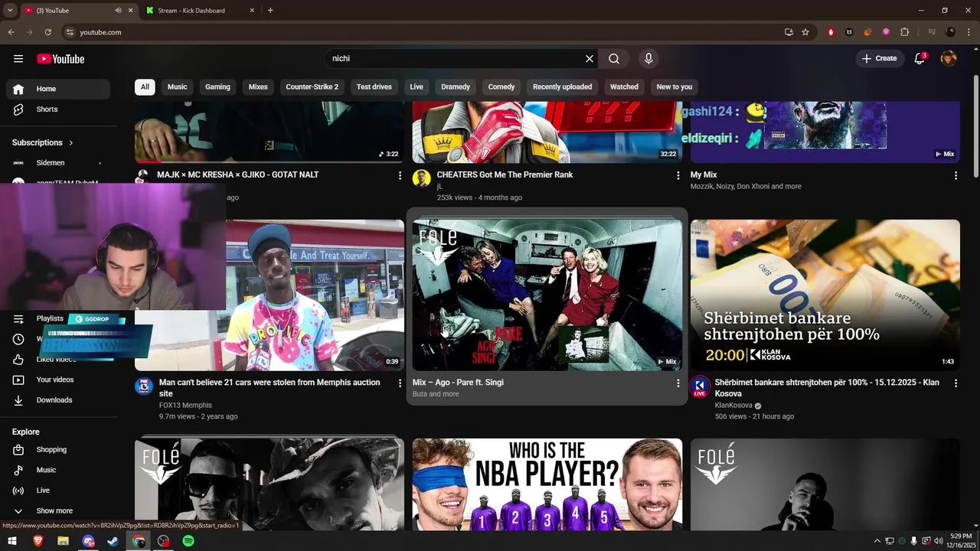The width and height of the screenshot is (980, 551).
Task: Click the magnifying glass search button
Action: pos(614,59)
